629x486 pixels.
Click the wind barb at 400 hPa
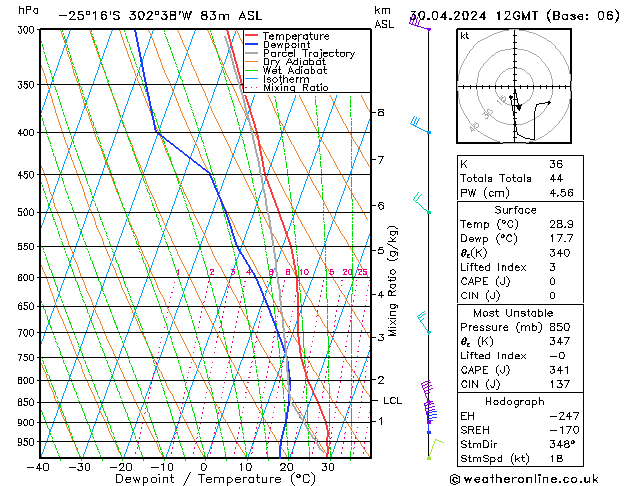click(x=419, y=125)
